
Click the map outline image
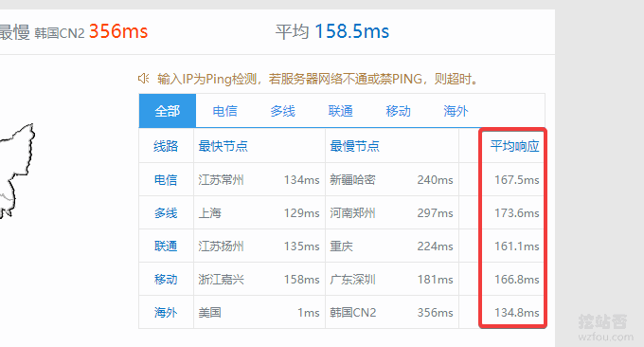click(16, 171)
